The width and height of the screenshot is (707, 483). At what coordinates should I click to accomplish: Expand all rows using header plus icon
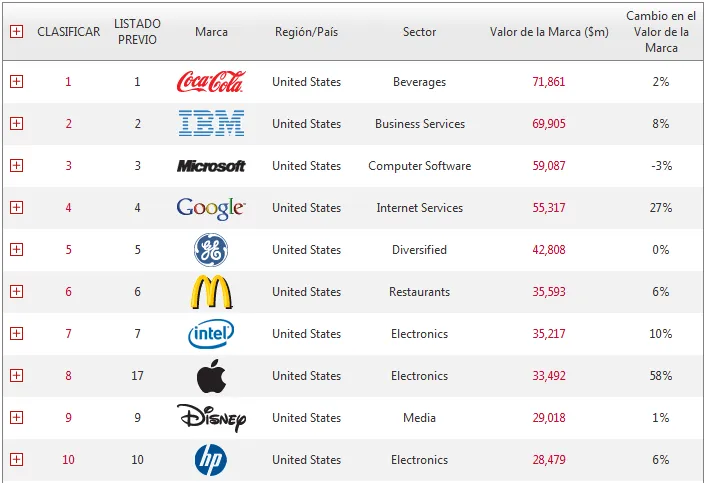tap(16, 32)
